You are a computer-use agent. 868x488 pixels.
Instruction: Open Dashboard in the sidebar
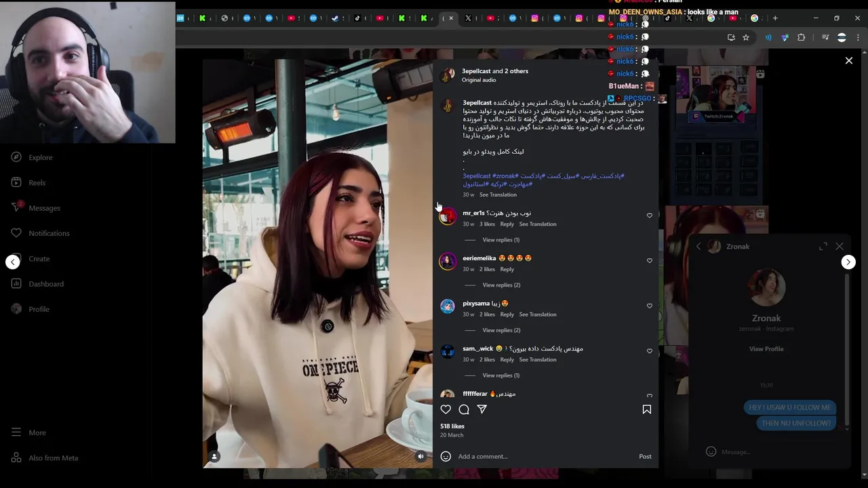pos(37,283)
